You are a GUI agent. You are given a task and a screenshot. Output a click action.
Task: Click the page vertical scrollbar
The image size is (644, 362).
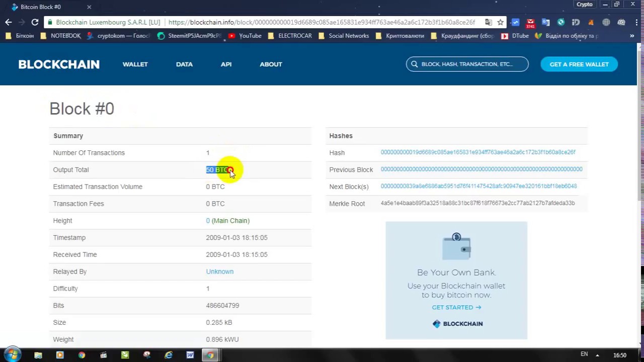pos(640,126)
